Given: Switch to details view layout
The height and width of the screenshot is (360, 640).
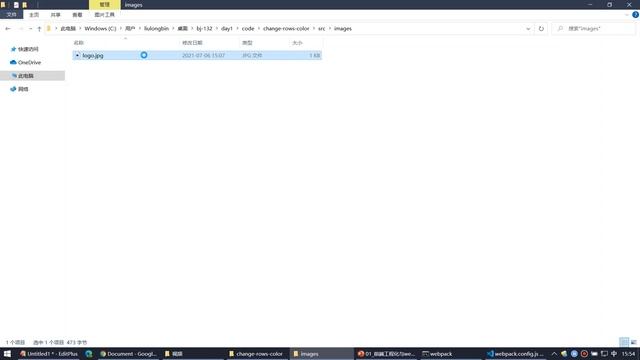Looking at the screenshot, I should [624, 342].
